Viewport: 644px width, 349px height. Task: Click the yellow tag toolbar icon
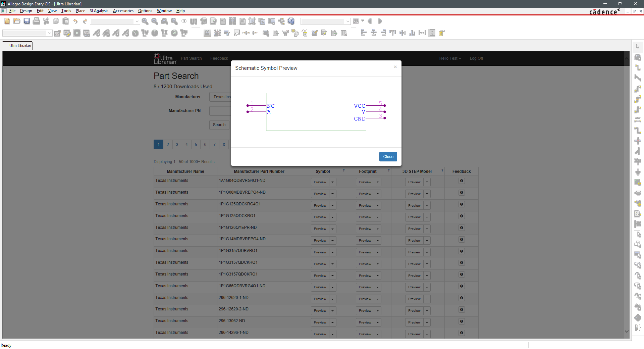[442, 33]
